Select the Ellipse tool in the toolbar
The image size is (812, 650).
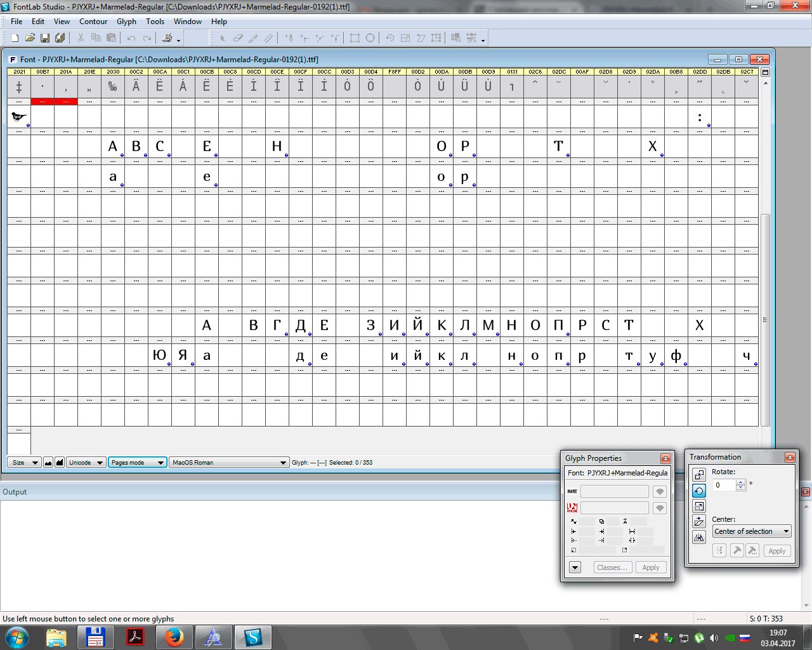click(x=370, y=38)
